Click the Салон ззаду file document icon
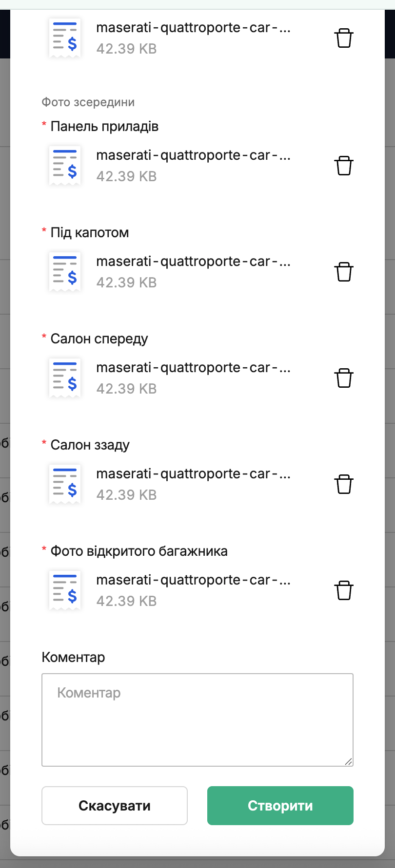 tap(65, 484)
